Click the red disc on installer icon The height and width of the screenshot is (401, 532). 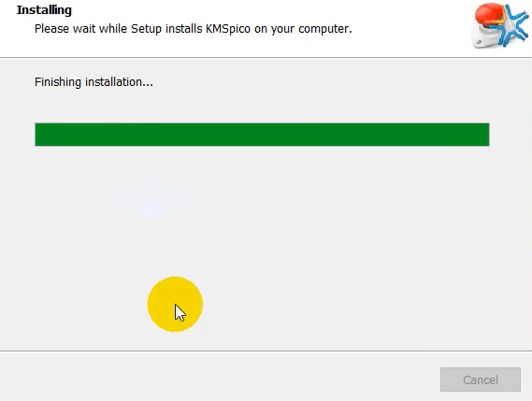point(490,16)
